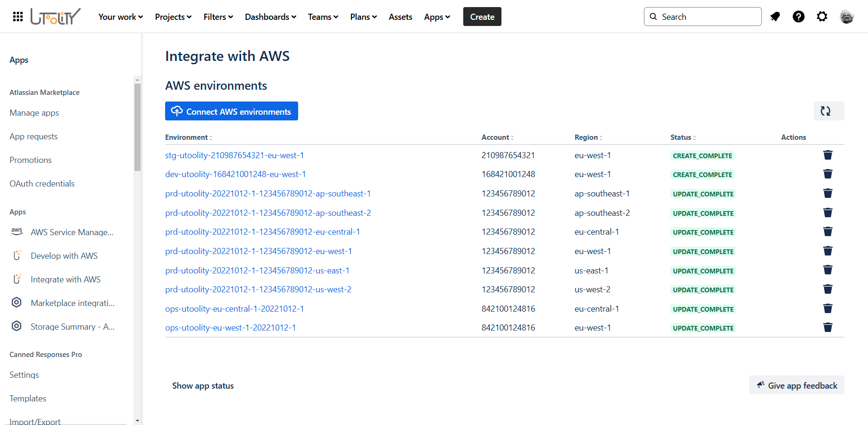This screenshot has width=868, height=425.
Task: Sort table by Environment column
Action: click(189, 137)
